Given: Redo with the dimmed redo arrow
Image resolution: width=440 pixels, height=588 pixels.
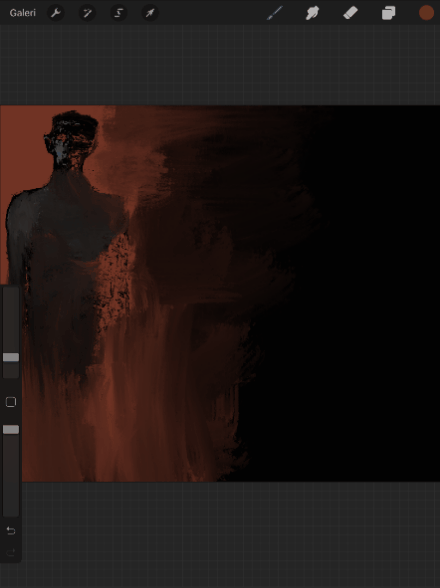Looking at the screenshot, I should (x=11, y=552).
